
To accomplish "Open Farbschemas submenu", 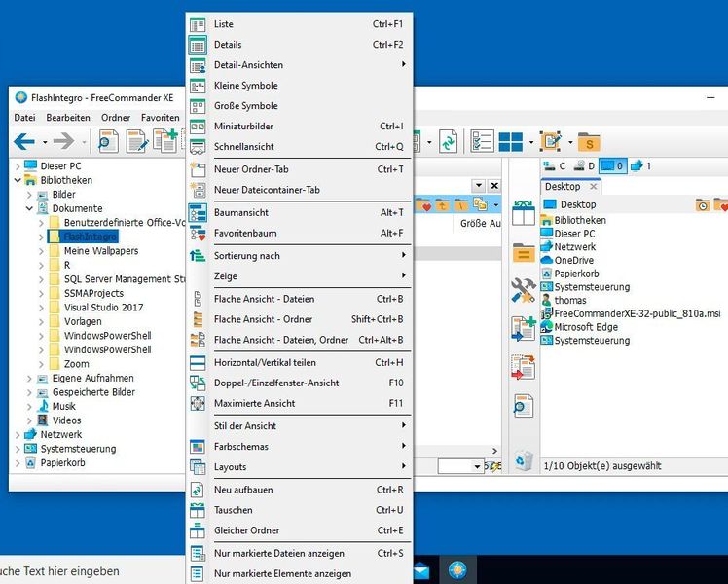I will [300, 447].
